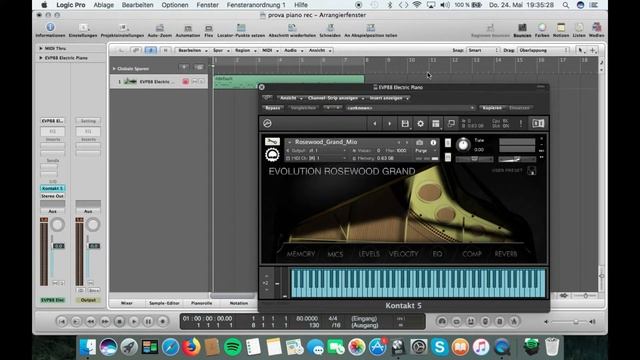Open the Optionen menu

[175, 5]
